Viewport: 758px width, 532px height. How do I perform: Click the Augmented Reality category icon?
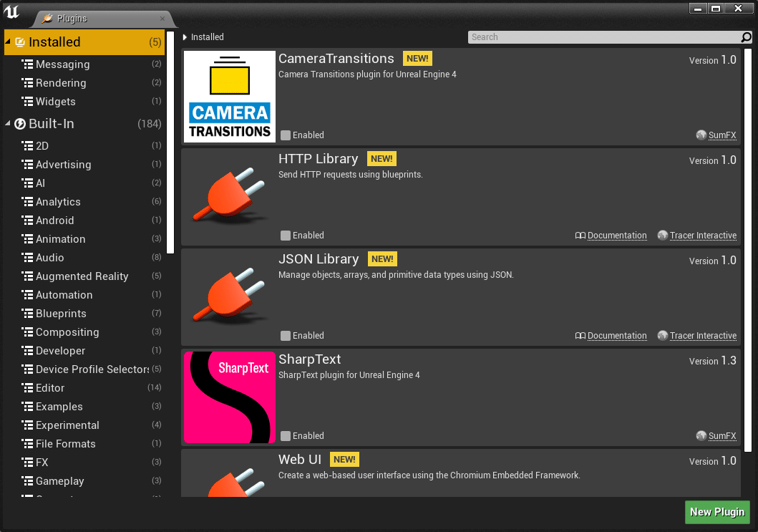[28, 276]
